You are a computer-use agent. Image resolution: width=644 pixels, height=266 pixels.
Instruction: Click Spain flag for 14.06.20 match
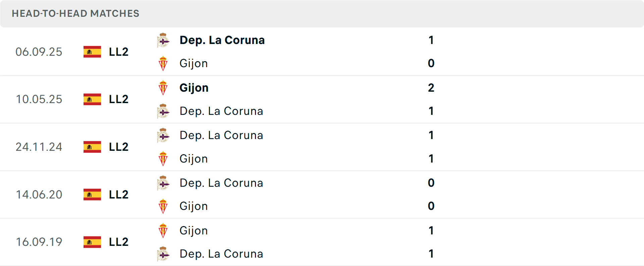[92, 194]
